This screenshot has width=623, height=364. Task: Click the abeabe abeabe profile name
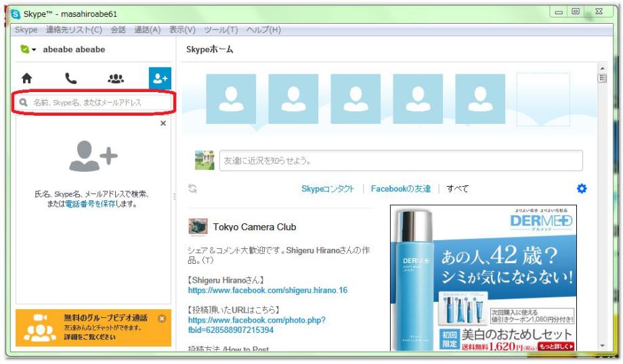click(74, 49)
